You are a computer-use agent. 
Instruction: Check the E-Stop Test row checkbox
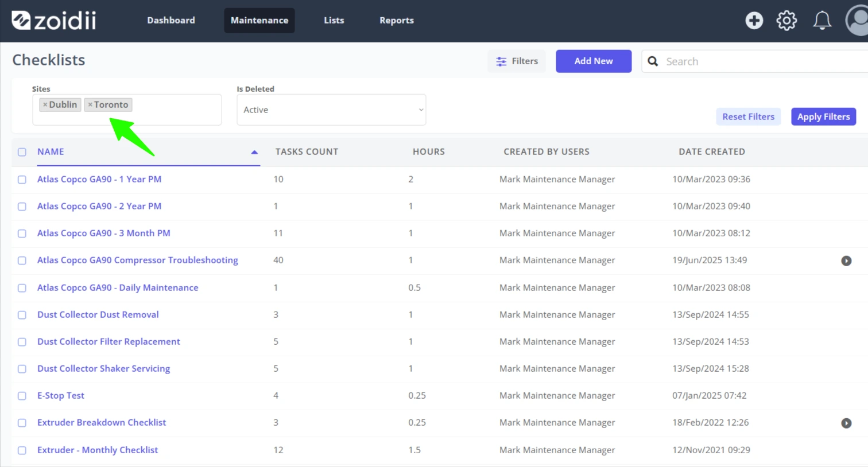tap(22, 396)
